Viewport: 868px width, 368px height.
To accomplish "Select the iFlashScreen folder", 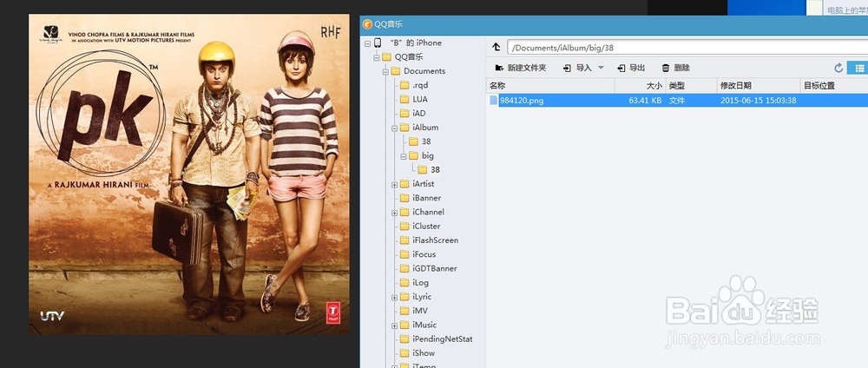I will click(435, 240).
